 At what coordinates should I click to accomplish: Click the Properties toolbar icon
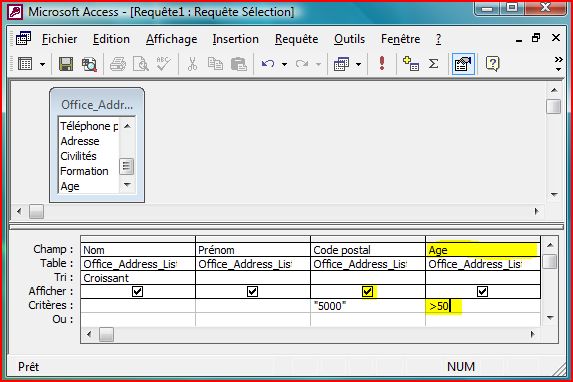(463, 64)
